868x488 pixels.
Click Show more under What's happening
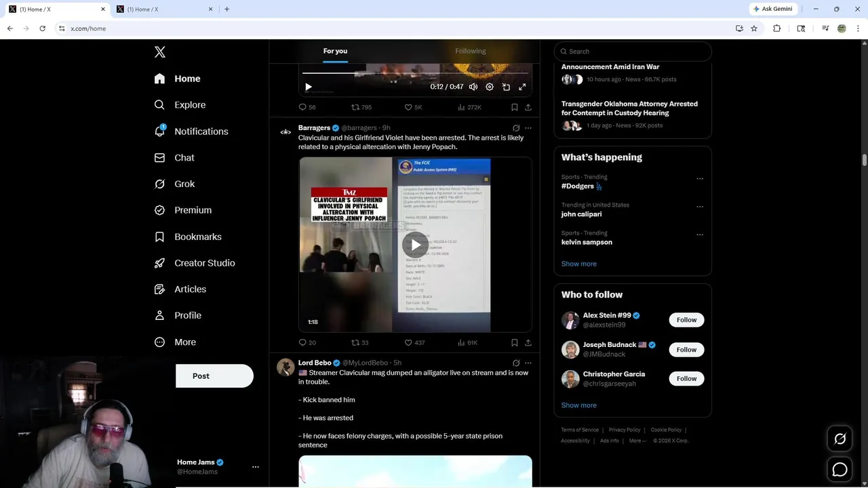(578, 264)
